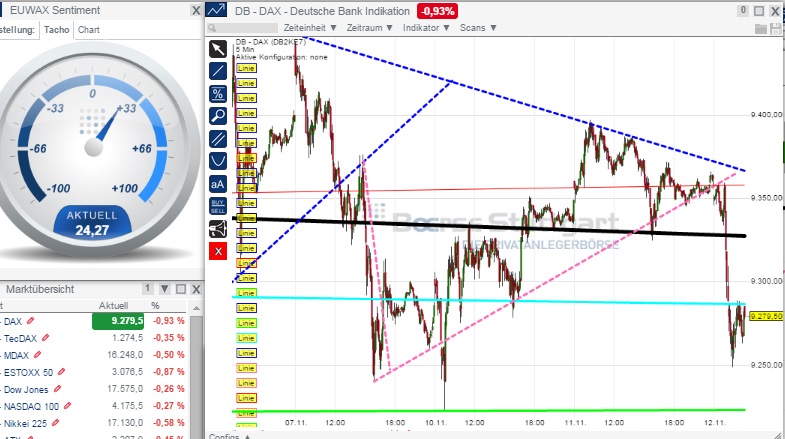Activate the magnifier zoom tool

[x=218, y=116]
